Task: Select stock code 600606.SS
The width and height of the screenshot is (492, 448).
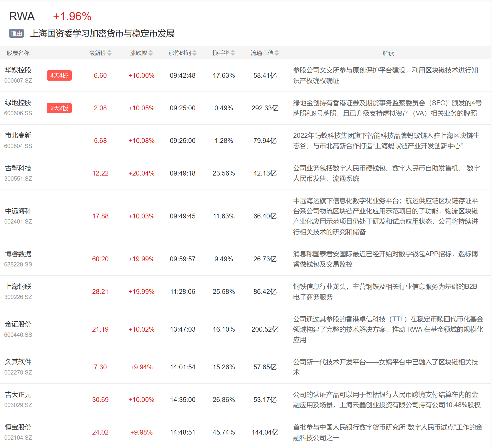Action: point(18,113)
